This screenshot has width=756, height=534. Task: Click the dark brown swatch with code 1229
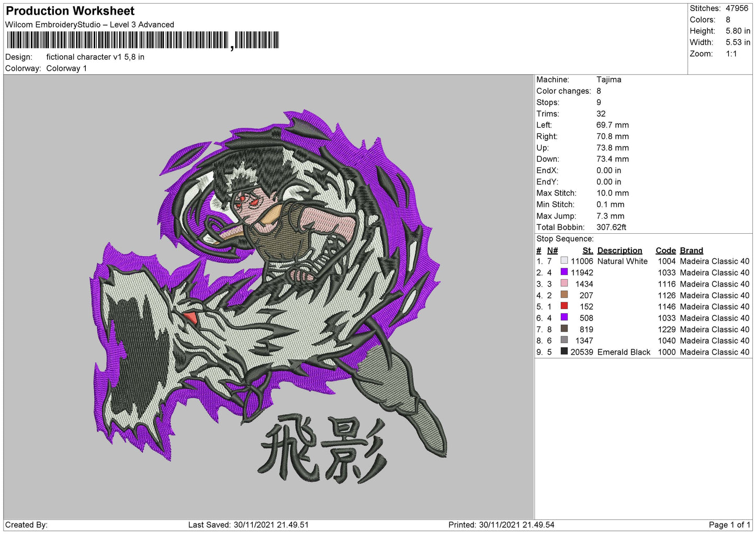[x=564, y=329]
